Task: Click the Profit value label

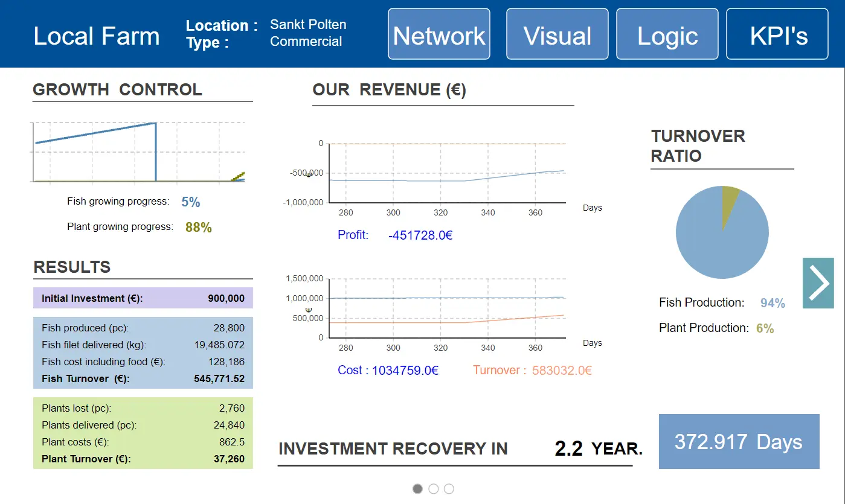Action: 420,235
